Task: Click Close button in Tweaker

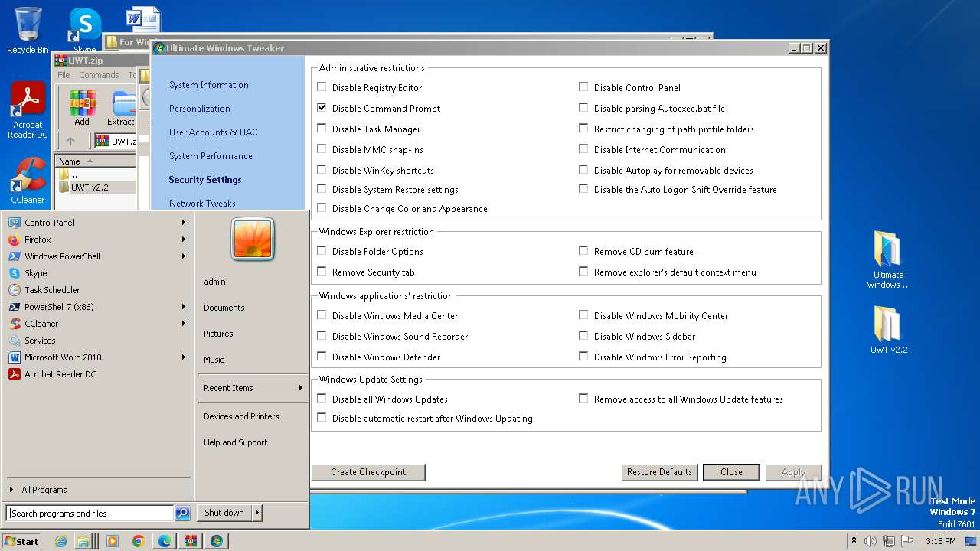Action: tap(731, 472)
